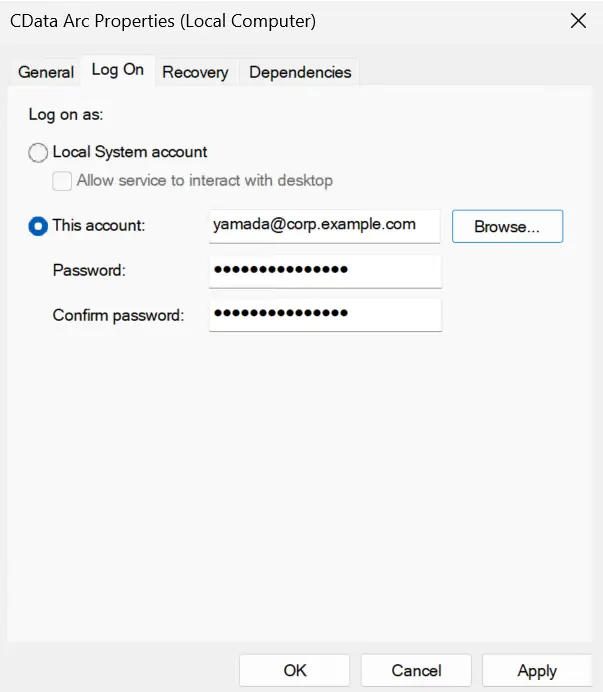Switch to the General tab

[x=46, y=72]
